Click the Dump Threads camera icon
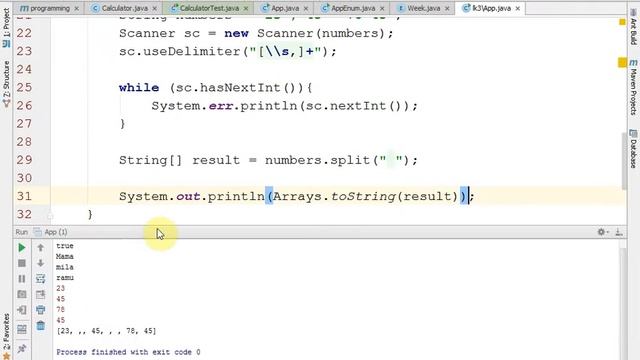Image resolution: width=640 pixels, height=360 pixels. coord(22,294)
